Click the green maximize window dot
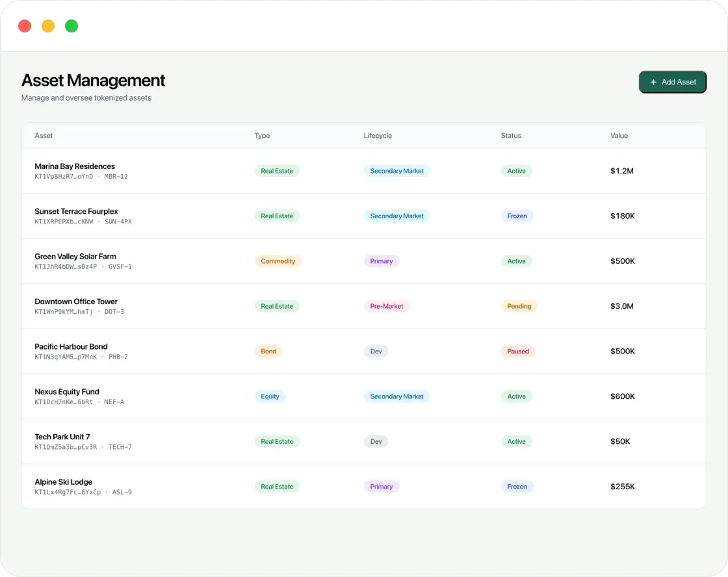Viewport: 728px width, 577px height. point(71,26)
